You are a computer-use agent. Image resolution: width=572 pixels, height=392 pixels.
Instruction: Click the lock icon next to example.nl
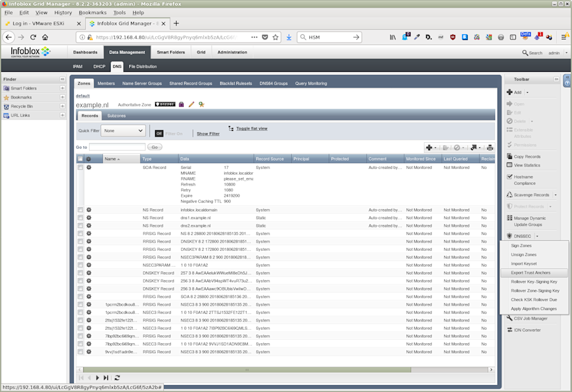181,104
